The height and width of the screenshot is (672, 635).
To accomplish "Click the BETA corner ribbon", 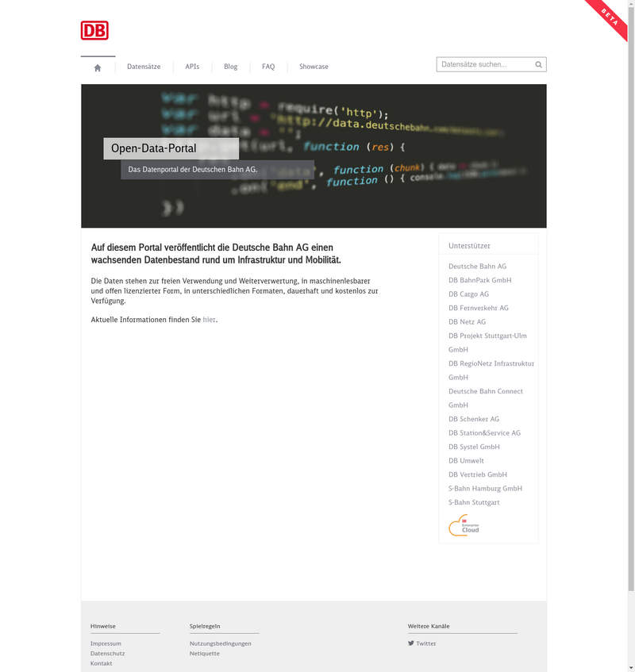I will point(610,17).
